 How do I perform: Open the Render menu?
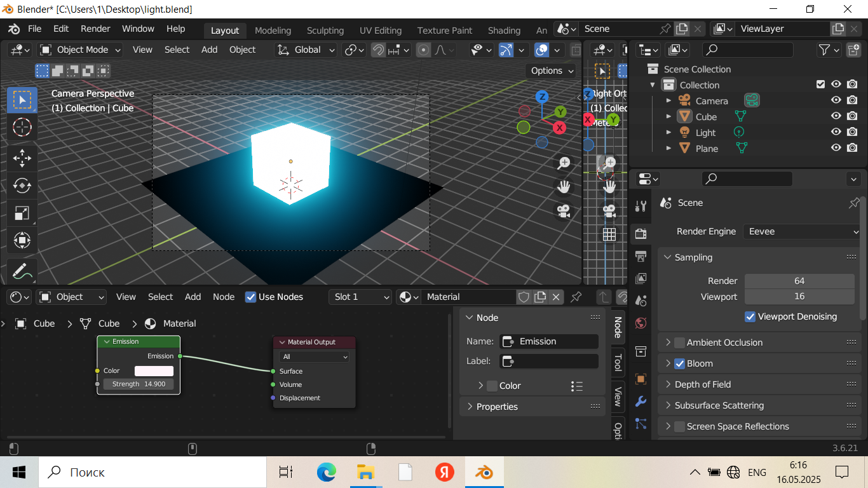[95, 29]
